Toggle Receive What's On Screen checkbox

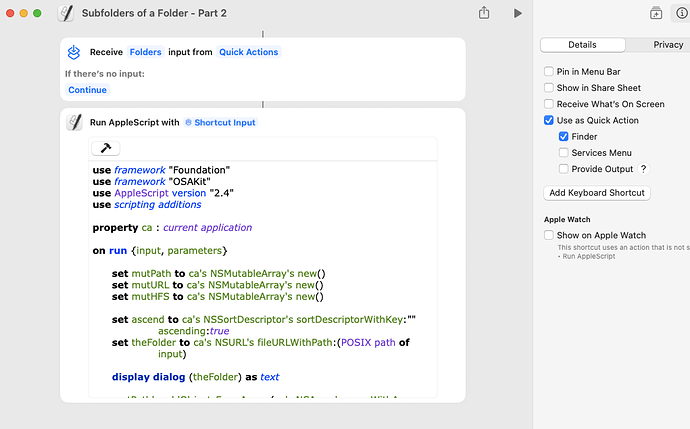549,104
